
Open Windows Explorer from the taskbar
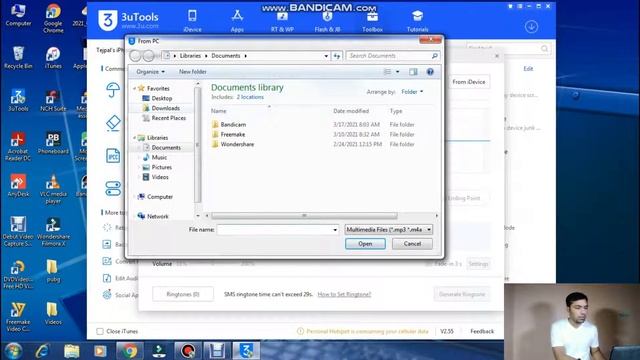(71, 351)
